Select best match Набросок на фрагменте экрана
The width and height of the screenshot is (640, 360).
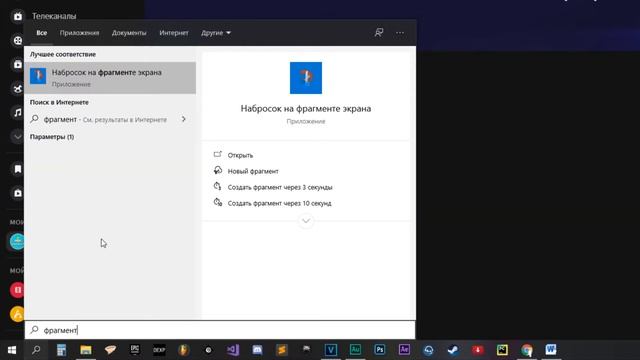(x=110, y=78)
